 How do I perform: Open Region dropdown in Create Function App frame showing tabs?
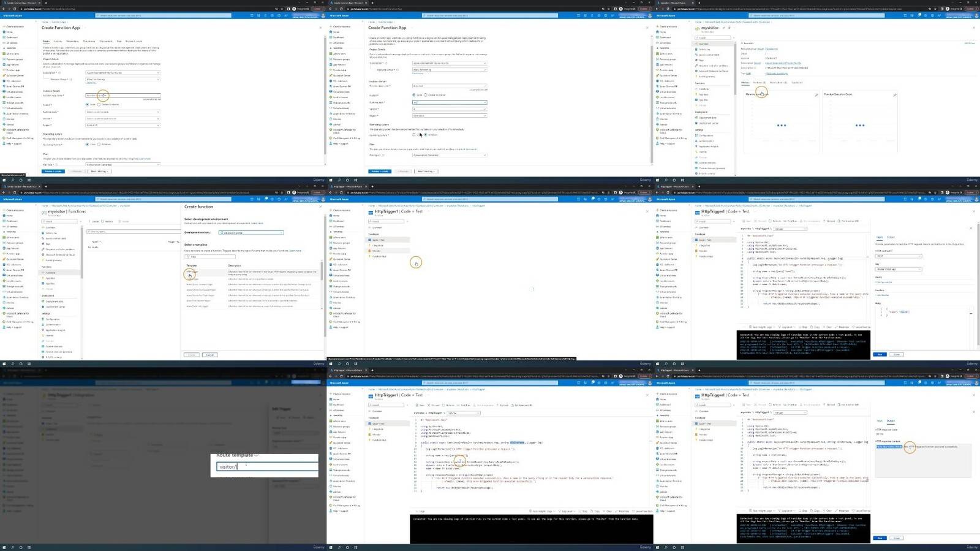click(x=123, y=125)
